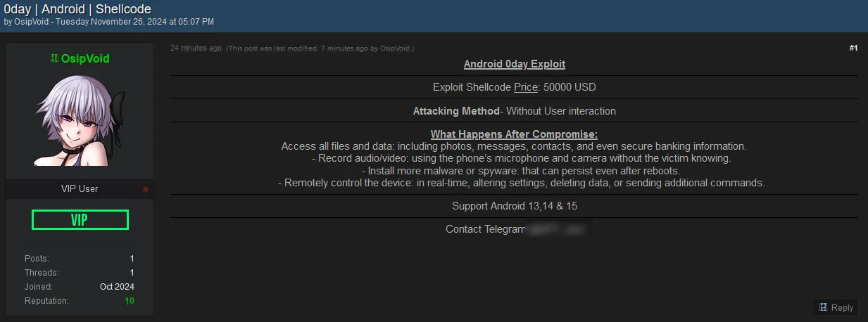This screenshot has width=868, height=322.
Task: Click the Threads count value
Action: tap(132, 273)
